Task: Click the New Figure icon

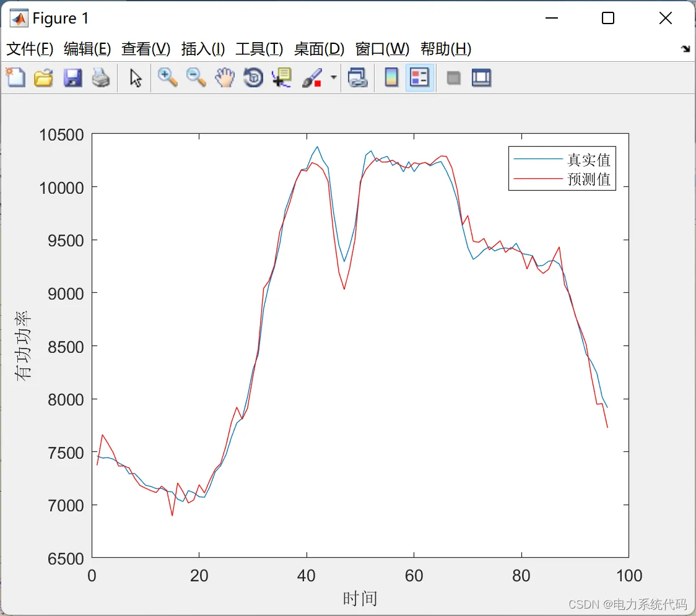Action: [15, 77]
